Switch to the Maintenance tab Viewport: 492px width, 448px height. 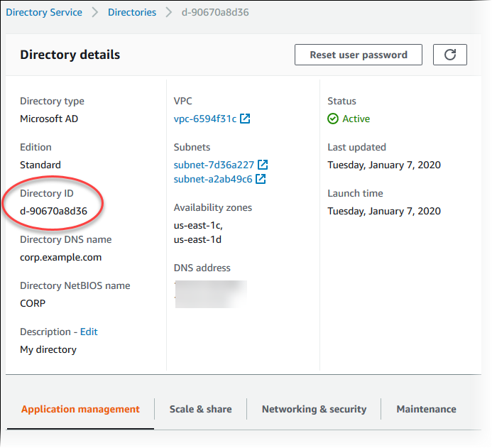426,409
